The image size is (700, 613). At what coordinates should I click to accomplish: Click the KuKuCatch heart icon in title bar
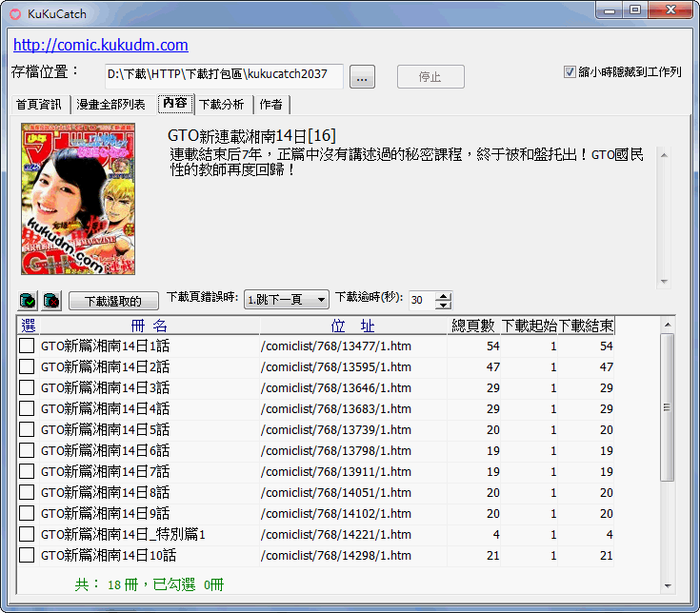pos(14,12)
